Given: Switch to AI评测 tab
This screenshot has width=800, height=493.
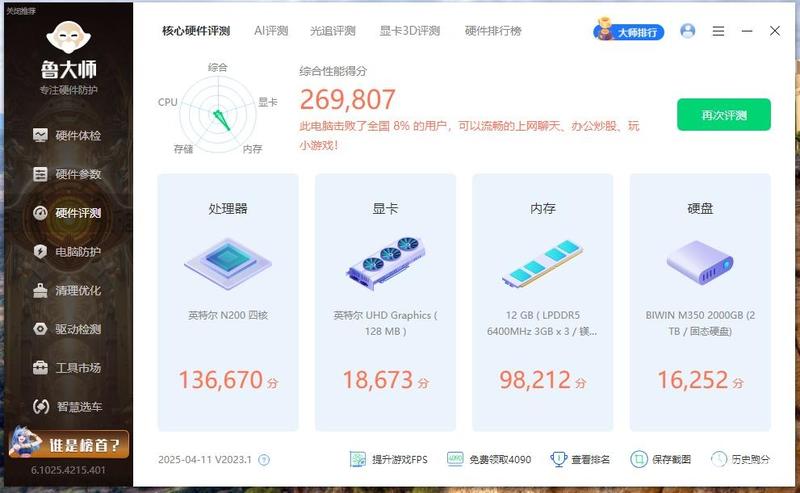Looking at the screenshot, I should click(x=271, y=31).
